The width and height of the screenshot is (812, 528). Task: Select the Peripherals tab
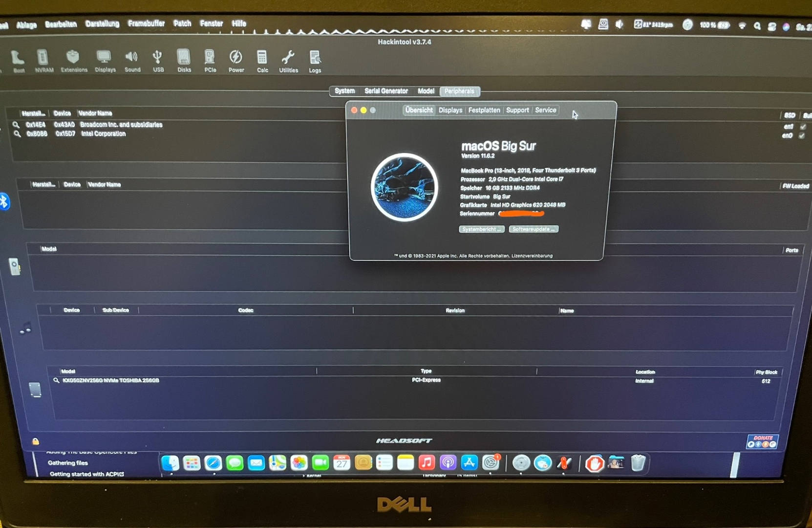[x=459, y=91]
